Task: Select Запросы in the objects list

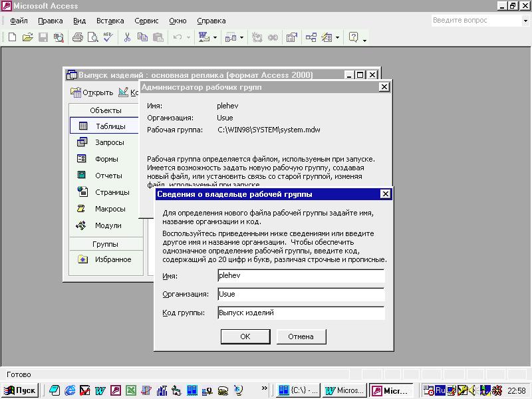Action: 106,142
